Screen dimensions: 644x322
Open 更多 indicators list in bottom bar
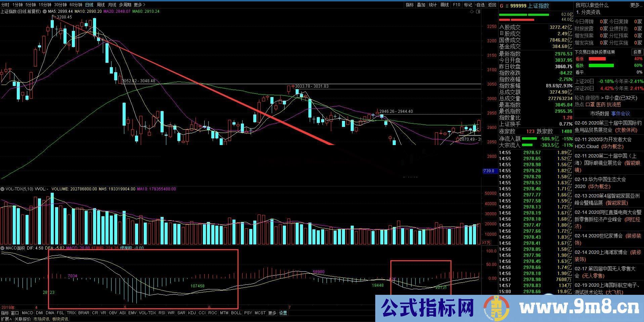(x=272, y=313)
